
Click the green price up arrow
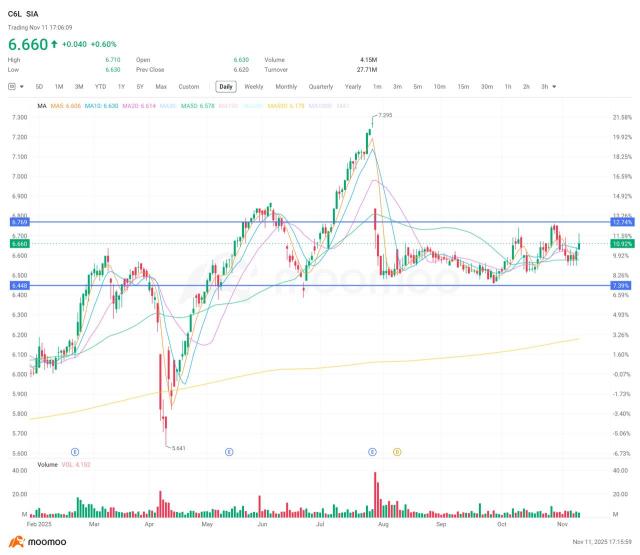(x=52, y=45)
